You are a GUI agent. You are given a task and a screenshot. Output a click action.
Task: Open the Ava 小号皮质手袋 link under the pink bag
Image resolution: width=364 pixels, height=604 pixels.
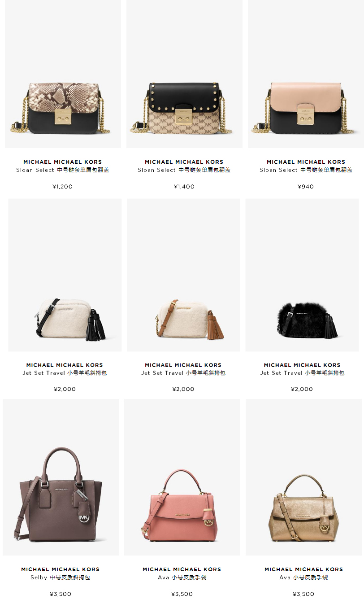pyautogui.click(x=182, y=578)
